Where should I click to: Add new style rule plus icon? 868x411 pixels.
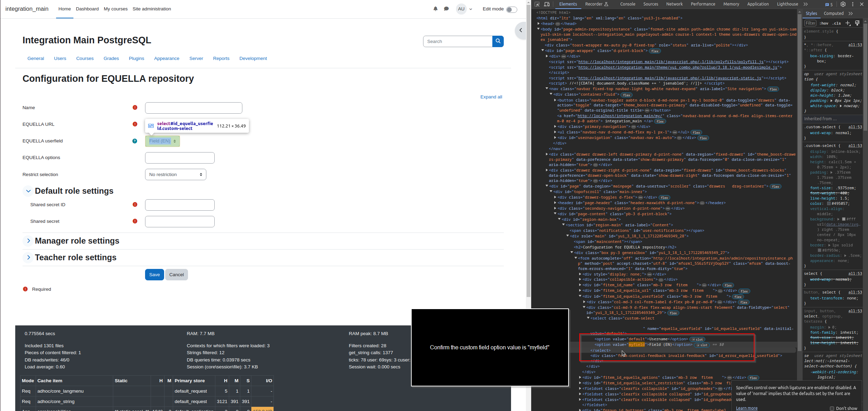tap(848, 23)
